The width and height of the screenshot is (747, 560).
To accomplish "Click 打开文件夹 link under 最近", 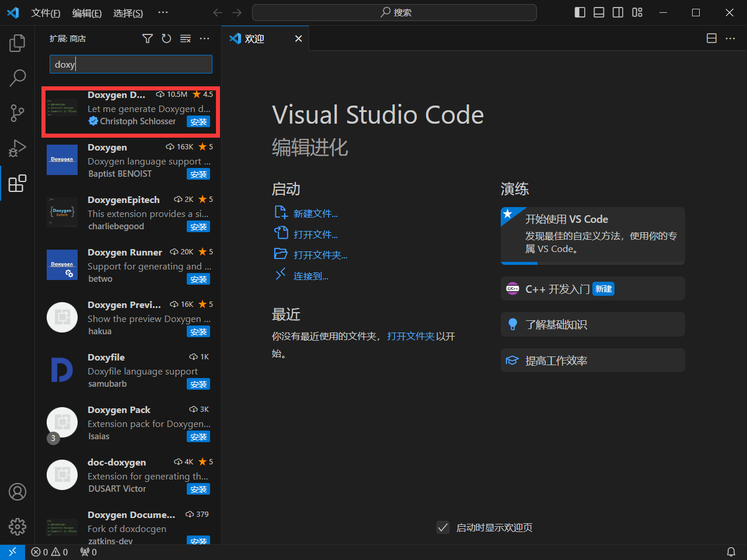I will point(411,336).
